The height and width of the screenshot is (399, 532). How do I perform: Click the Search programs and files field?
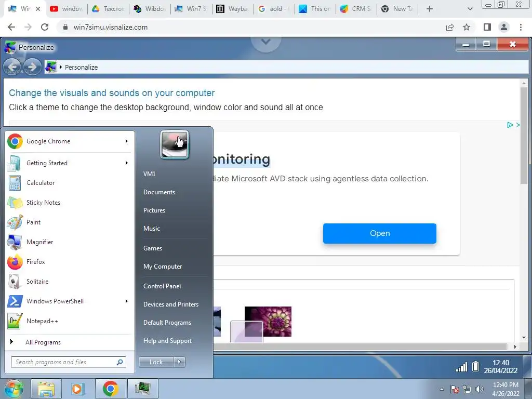coord(68,362)
